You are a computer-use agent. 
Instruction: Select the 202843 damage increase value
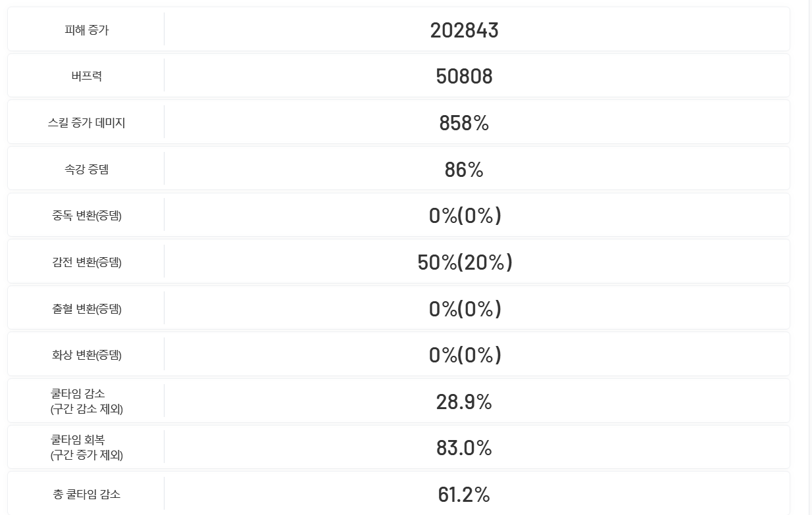(464, 30)
